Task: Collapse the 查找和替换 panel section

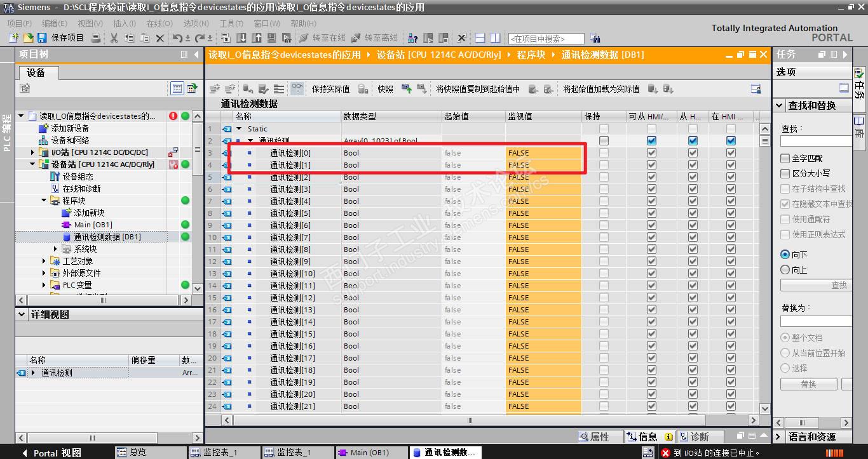Action: coord(780,105)
